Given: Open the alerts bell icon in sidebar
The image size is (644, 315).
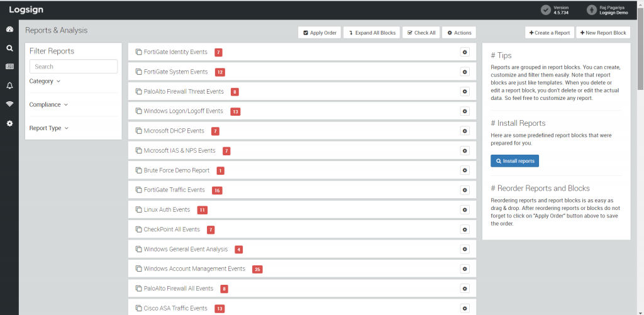Looking at the screenshot, I should [9, 86].
